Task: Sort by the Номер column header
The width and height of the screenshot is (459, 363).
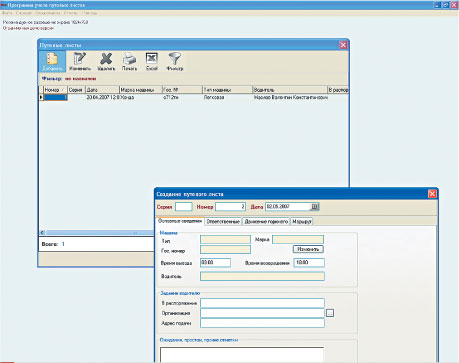Action: (x=55, y=90)
